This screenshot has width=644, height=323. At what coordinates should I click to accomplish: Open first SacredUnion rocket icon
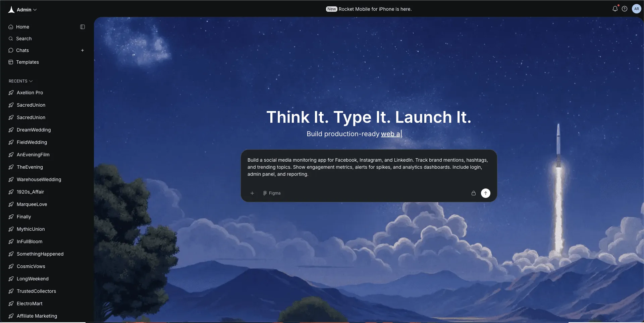click(11, 105)
